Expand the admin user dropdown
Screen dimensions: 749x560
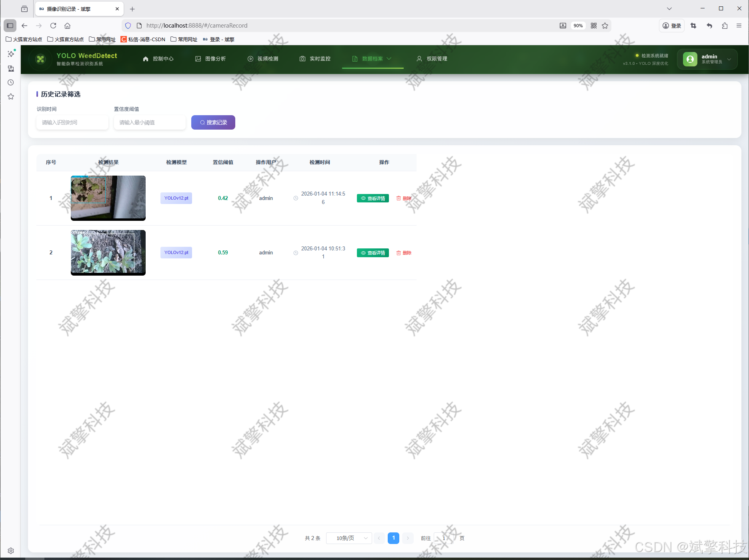tap(707, 59)
